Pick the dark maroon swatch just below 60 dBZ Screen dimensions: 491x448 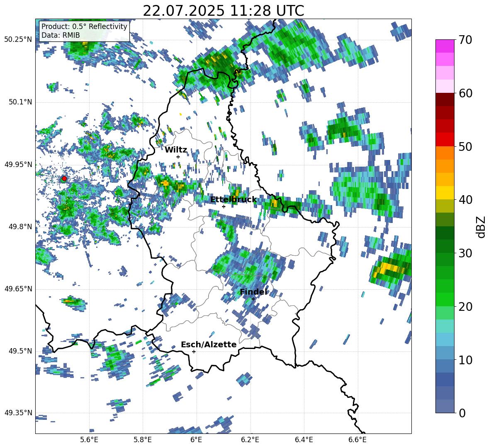tap(445, 99)
